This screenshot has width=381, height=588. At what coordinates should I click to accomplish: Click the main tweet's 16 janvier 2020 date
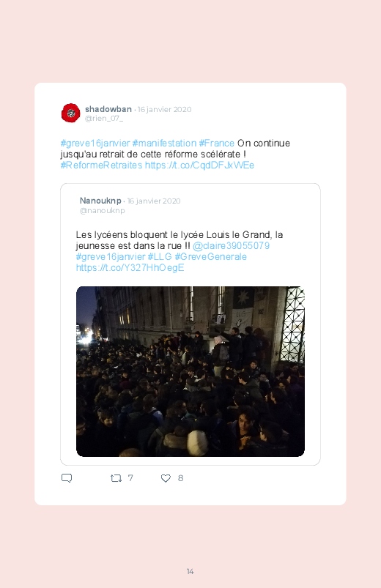[x=164, y=110]
